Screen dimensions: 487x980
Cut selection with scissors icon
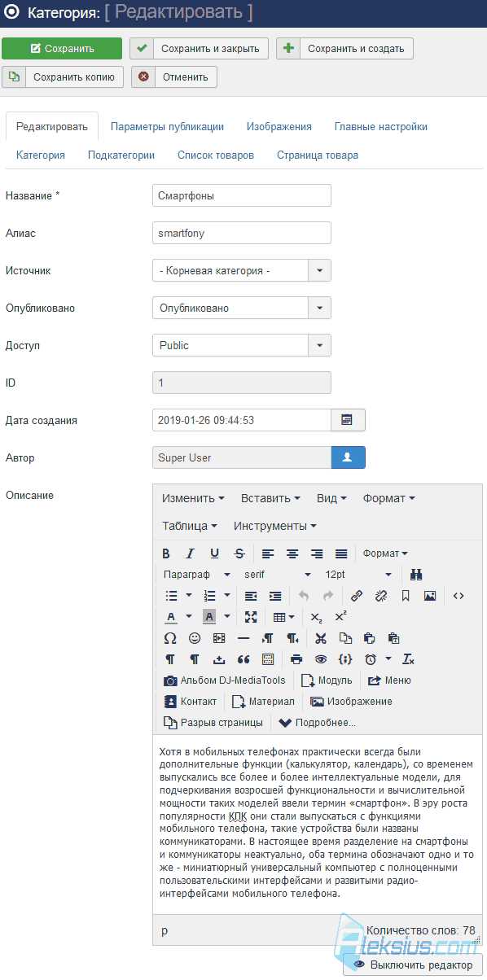(321, 638)
